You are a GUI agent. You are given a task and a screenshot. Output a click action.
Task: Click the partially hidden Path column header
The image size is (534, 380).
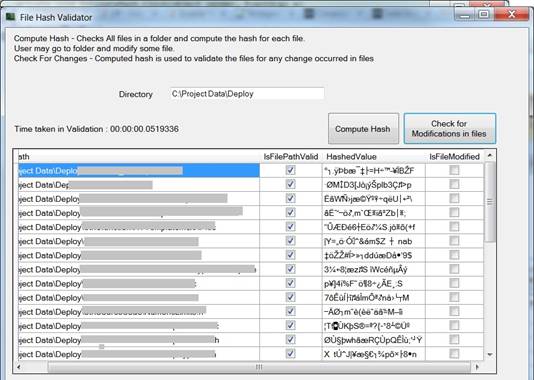(x=138, y=157)
